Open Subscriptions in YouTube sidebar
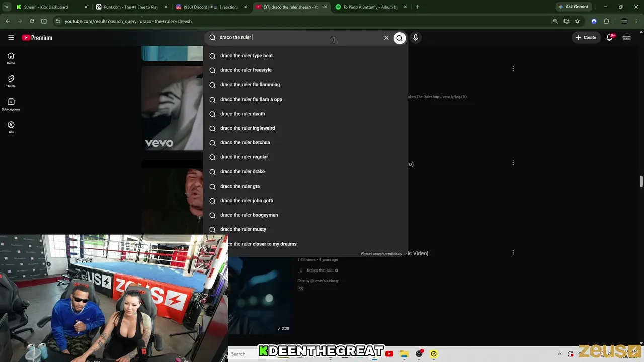The height and width of the screenshot is (362, 644). pos(11,104)
